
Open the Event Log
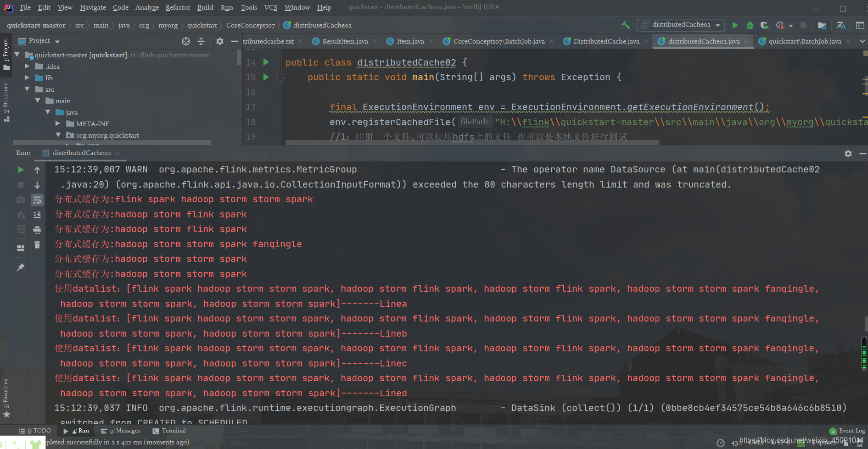tap(847, 431)
